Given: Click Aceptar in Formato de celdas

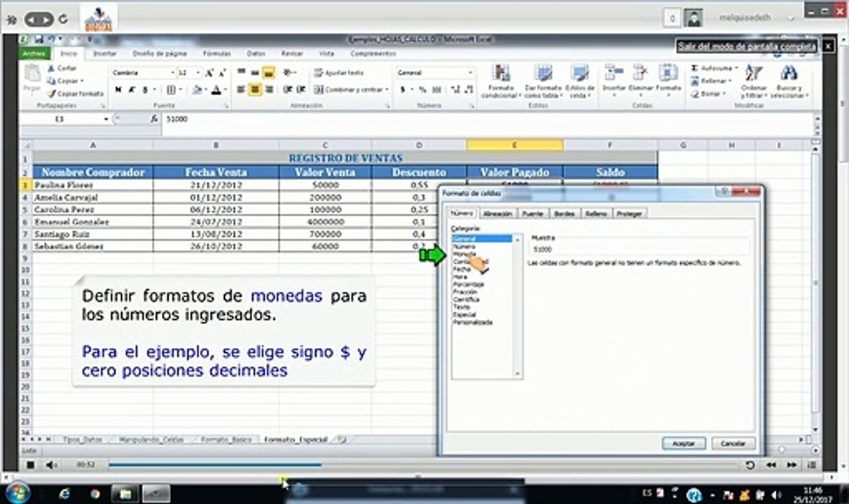Looking at the screenshot, I should tap(684, 444).
